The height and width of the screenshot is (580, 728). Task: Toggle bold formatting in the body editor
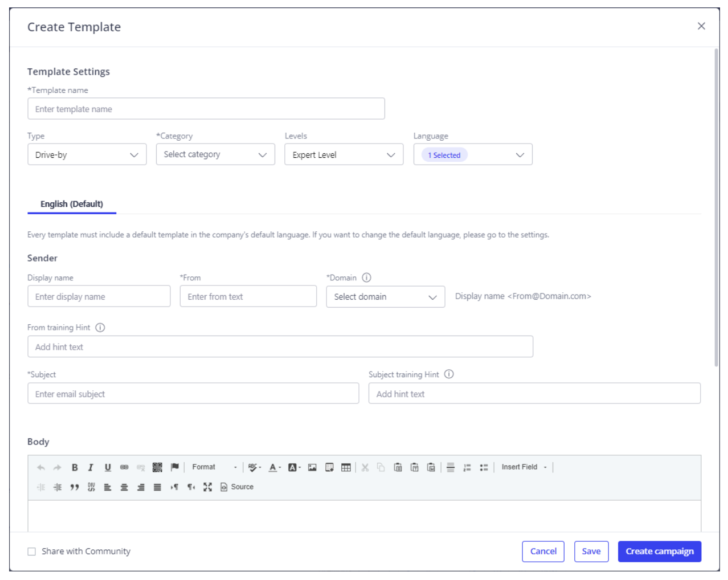[x=75, y=467]
